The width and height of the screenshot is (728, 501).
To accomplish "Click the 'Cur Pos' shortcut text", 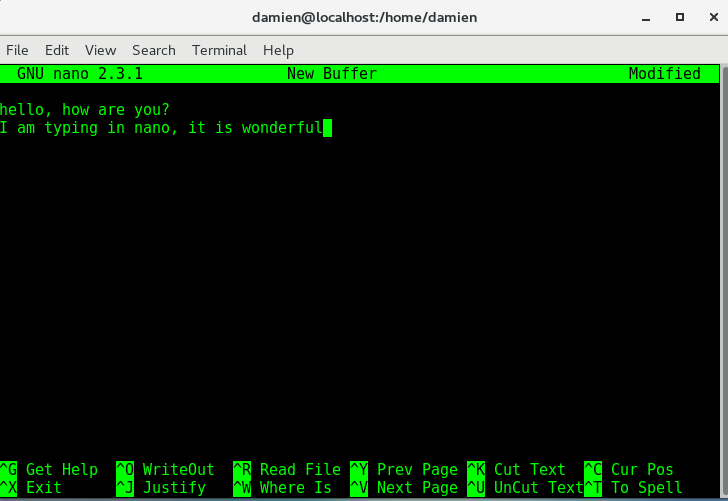I will [x=642, y=469].
